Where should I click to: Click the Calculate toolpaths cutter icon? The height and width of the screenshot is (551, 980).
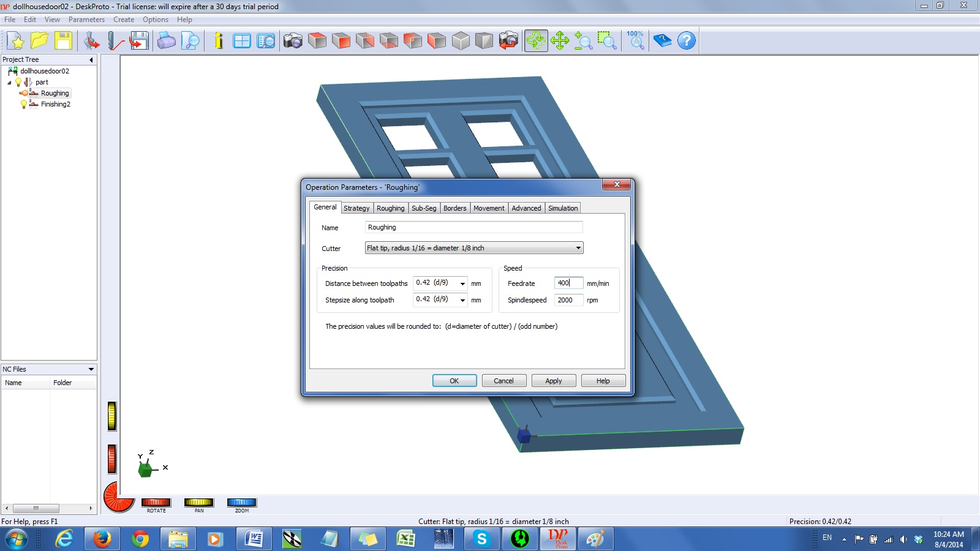coord(92,41)
